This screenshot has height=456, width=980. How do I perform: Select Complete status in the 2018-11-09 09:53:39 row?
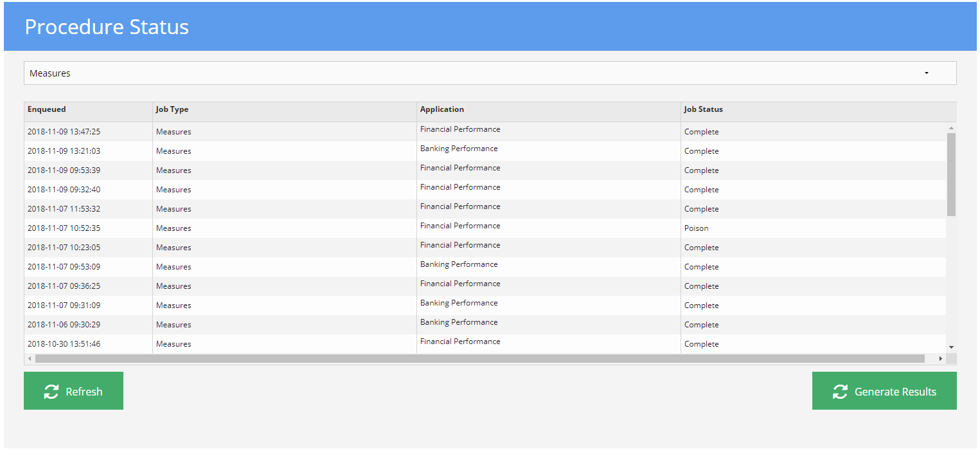pos(702,170)
